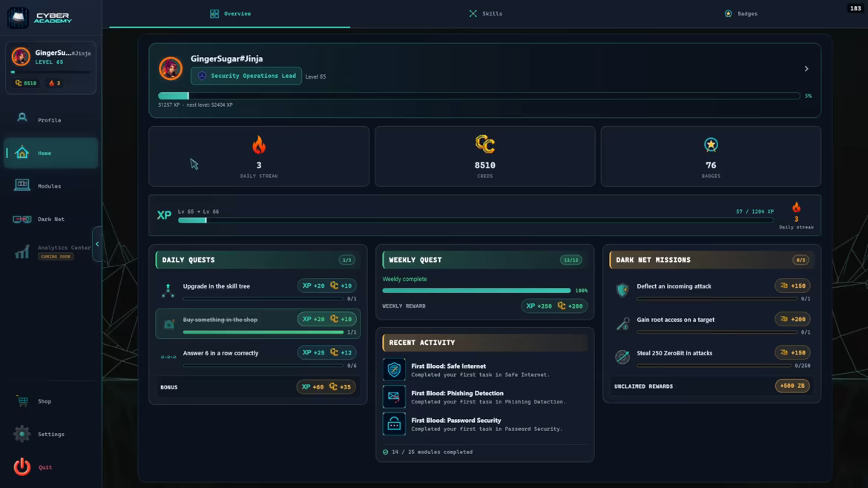Open the Dark Net section

50,219
